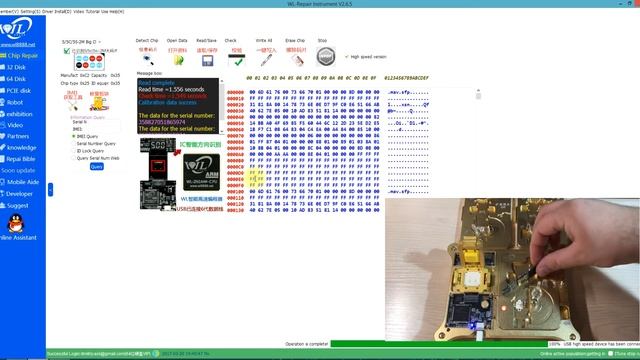Viewport: 640px width, 360px height.
Task: Open the website link under the WL logo
Action: pyautogui.click(x=18, y=44)
